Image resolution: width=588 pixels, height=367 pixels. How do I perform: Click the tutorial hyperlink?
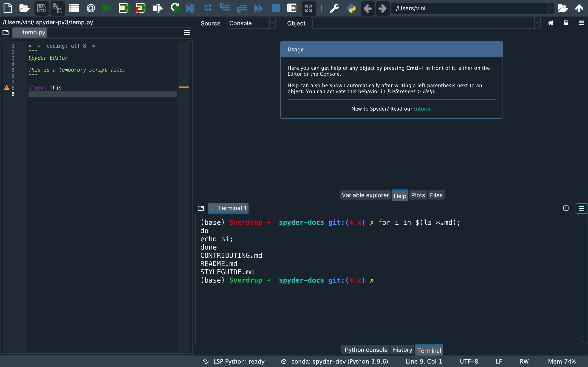pos(423,109)
